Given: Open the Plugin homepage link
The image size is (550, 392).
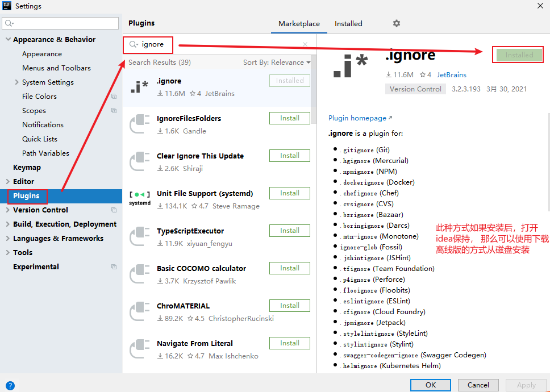Looking at the screenshot, I should [360, 118].
